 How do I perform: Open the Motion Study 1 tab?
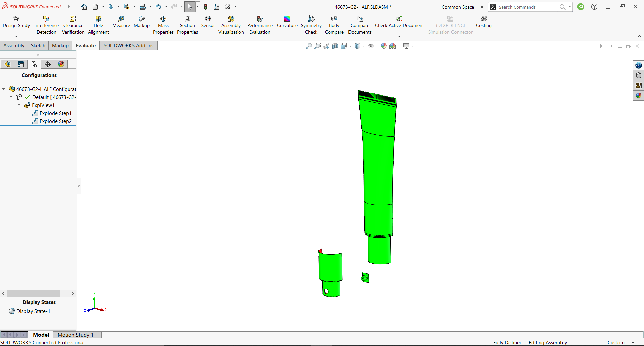click(75, 334)
